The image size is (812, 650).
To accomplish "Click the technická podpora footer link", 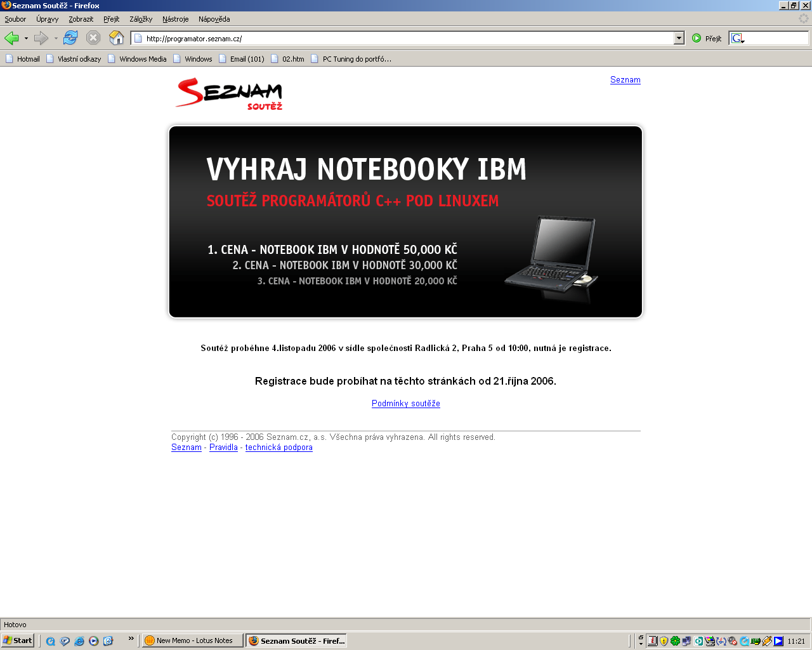I will pos(278,448).
